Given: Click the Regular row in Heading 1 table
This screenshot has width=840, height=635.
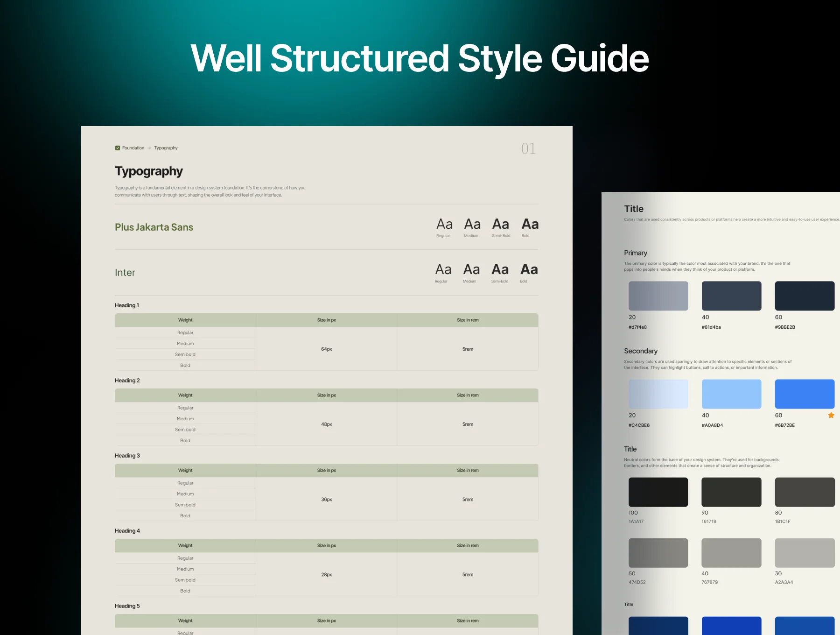Looking at the screenshot, I should [x=185, y=333].
